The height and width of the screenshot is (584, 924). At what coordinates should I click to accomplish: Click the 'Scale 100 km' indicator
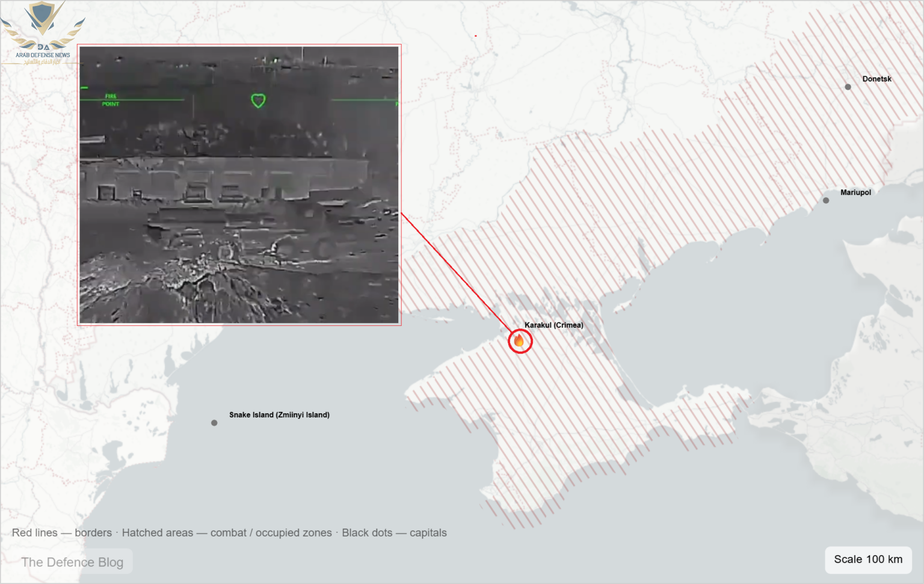tap(868, 559)
